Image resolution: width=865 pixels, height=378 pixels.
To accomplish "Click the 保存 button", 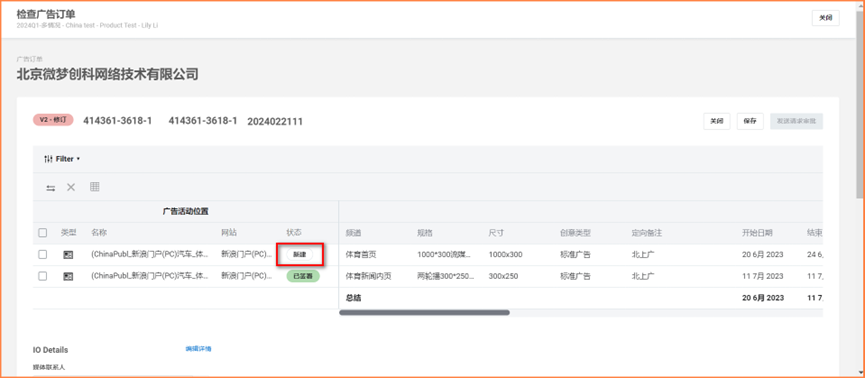I will pos(750,121).
